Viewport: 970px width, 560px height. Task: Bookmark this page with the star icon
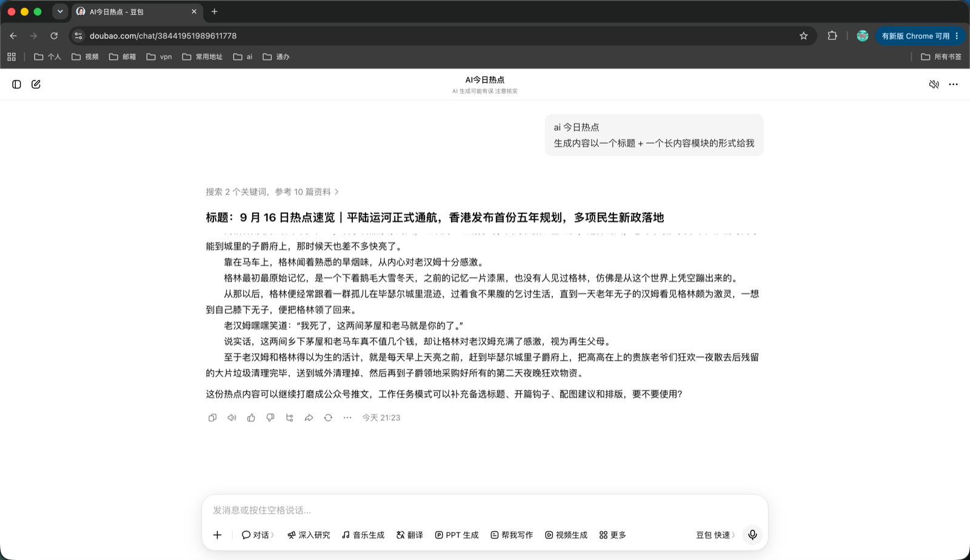coord(803,36)
